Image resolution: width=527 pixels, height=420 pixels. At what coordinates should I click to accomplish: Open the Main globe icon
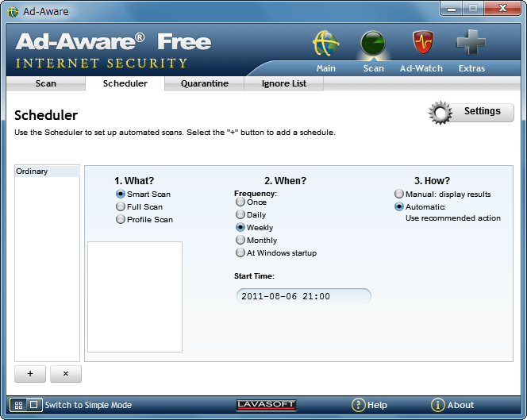(325, 44)
